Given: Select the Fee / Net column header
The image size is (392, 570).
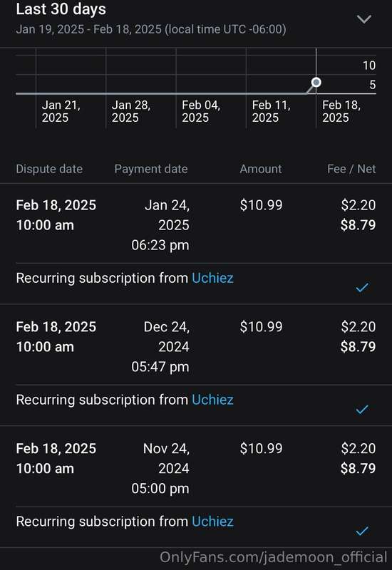Looking at the screenshot, I should [351, 169].
